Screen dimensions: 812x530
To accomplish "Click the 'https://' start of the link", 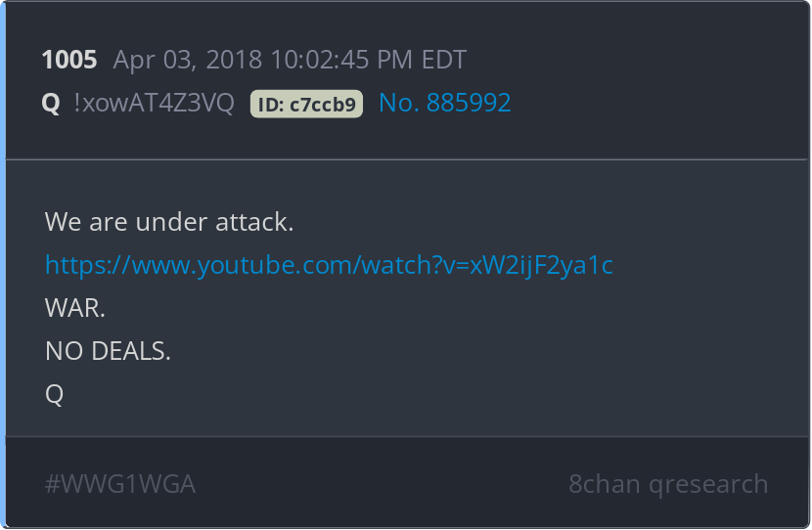I will click(87, 266).
